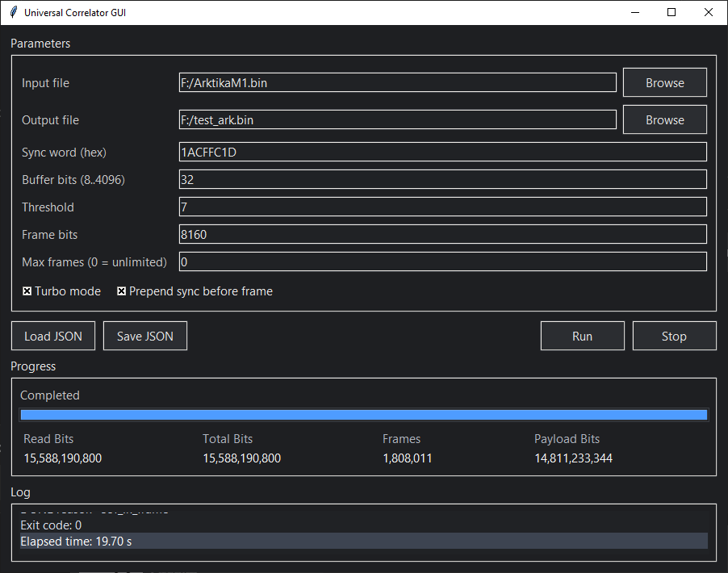Click the 'Elapsed time: 19.70 s' log line
The height and width of the screenshot is (573, 728).
click(364, 541)
